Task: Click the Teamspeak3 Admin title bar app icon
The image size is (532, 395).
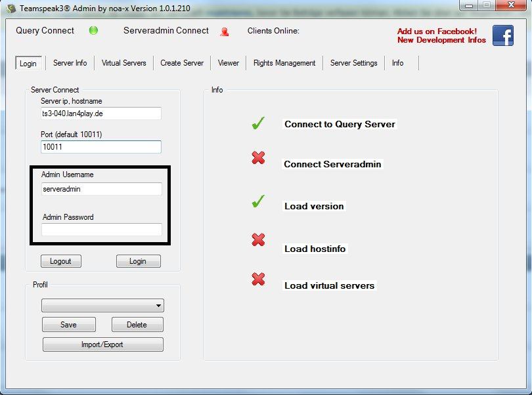Action: [11, 9]
